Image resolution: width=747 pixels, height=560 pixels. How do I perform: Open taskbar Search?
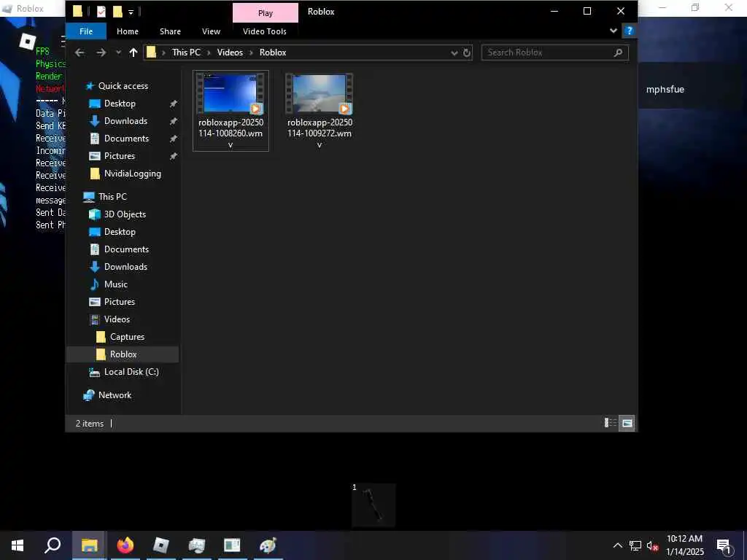click(x=53, y=545)
